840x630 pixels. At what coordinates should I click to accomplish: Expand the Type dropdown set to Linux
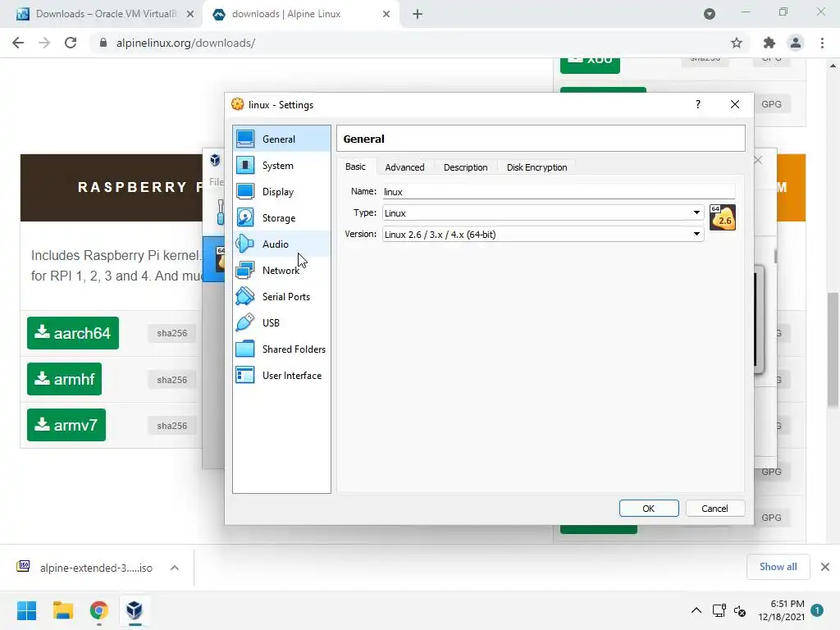pyautogui.click(x=543, y=213)
